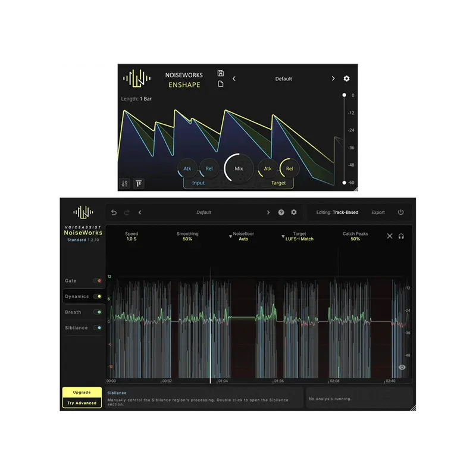Click the Enshape mixer sliders icon
476x476 pixels.
125,183
